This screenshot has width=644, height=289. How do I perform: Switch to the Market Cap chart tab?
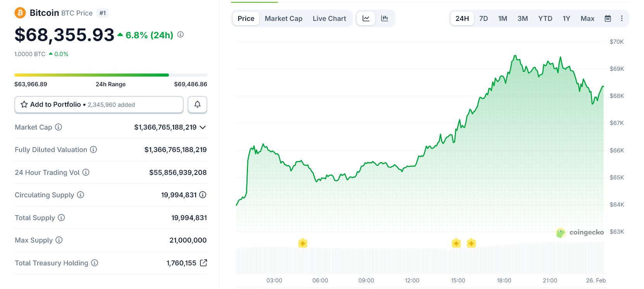click(283, 19)
